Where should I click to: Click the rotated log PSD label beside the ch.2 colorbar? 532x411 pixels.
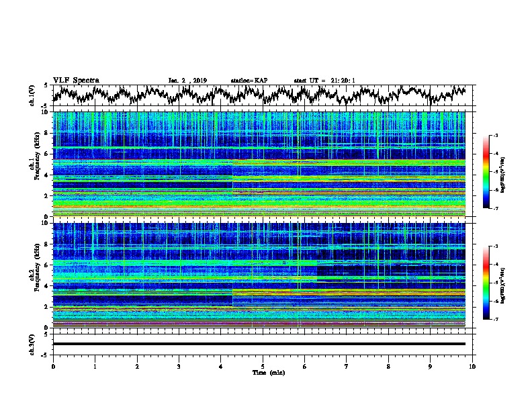tap(503, 286)
